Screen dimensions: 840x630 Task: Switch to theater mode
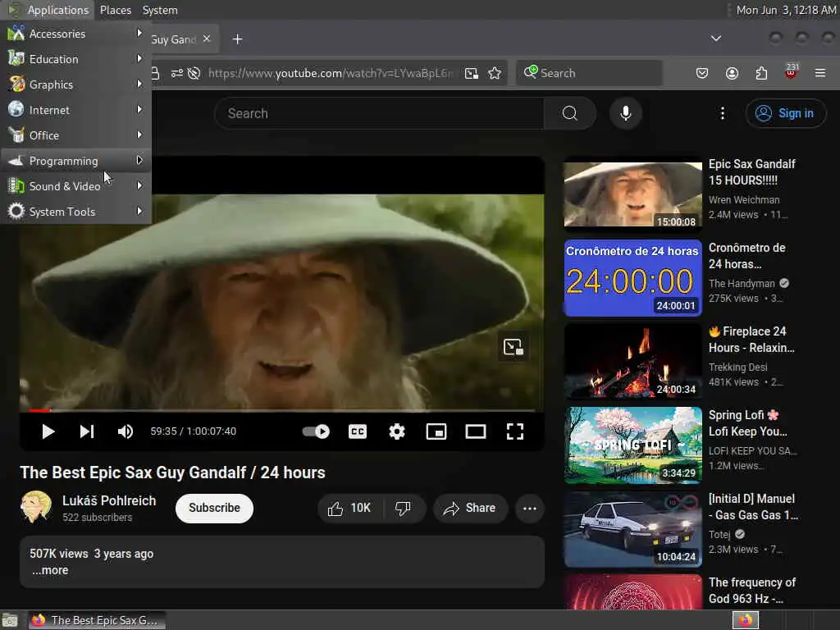pos(476,431)
